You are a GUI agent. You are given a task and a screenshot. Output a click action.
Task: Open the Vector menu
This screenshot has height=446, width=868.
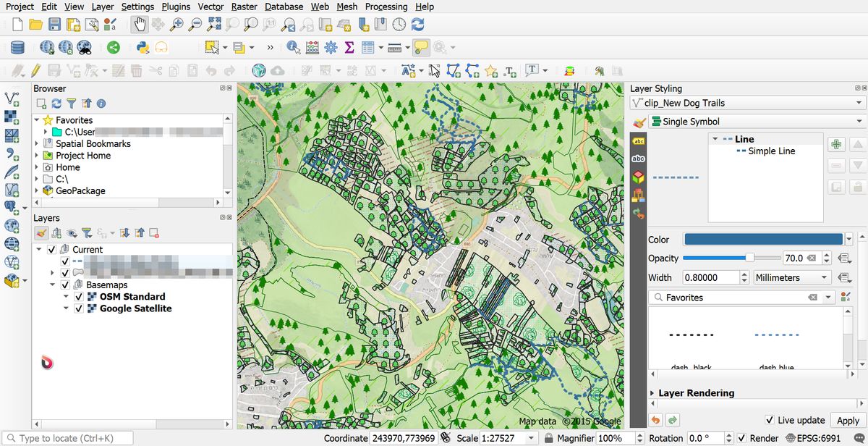(x=210, y=7)
